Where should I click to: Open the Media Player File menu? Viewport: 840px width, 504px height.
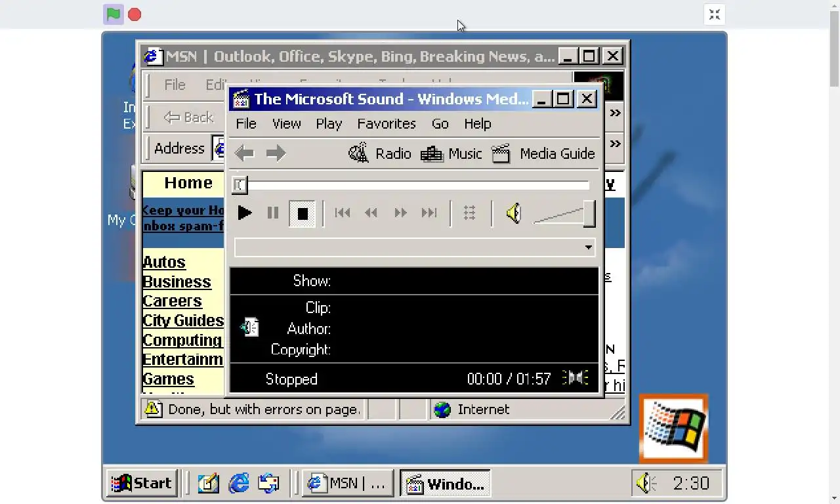pyautogui.click(x=246, y=123)
